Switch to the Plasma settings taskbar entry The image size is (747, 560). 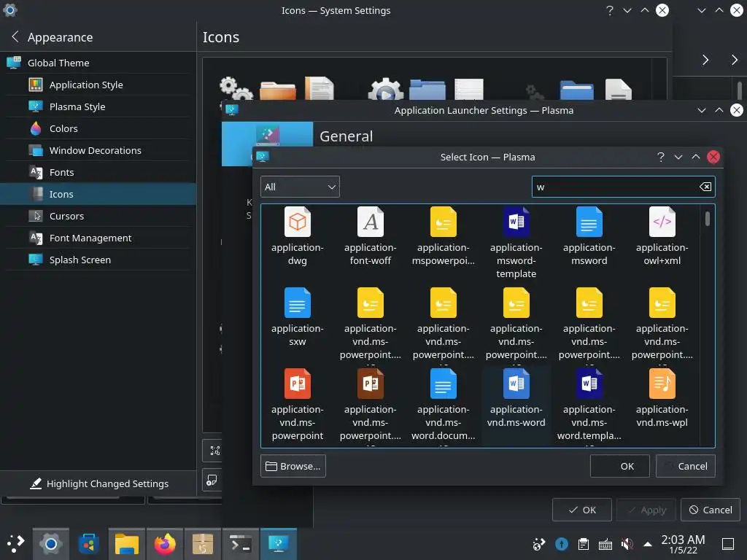279,543
